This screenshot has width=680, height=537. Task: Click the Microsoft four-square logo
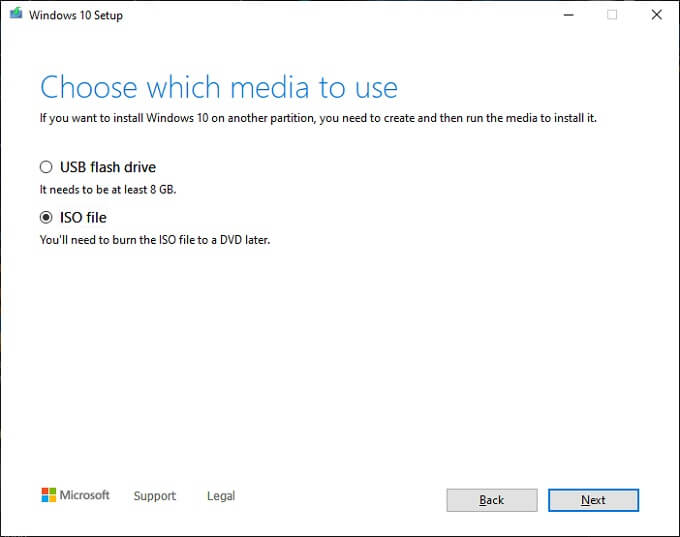[x=48, y=495]
